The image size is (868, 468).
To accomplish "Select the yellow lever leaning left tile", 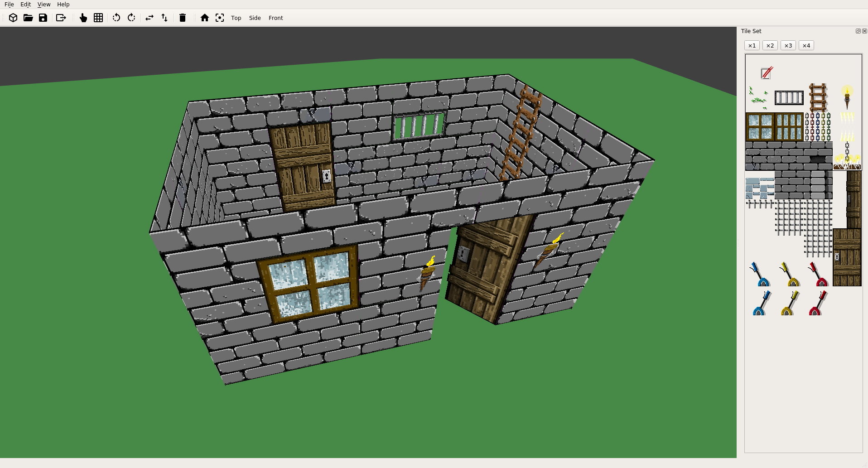I will [789, 274].
